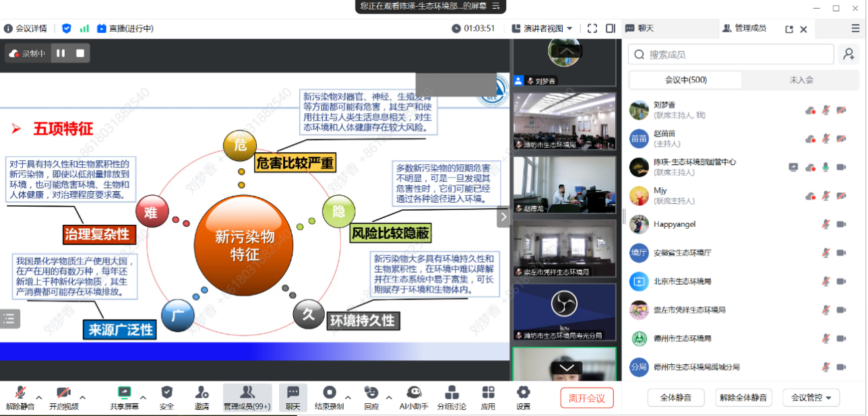Screen dimensions: 868x416
Task: Switch to the 未入会 tab
Action: [x=801, y=80]
